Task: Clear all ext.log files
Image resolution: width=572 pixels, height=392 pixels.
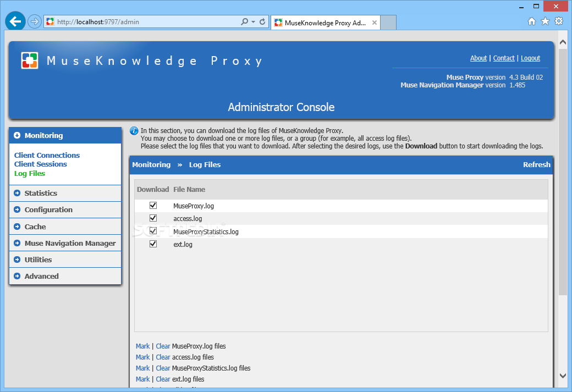Action: click(163, 379)
